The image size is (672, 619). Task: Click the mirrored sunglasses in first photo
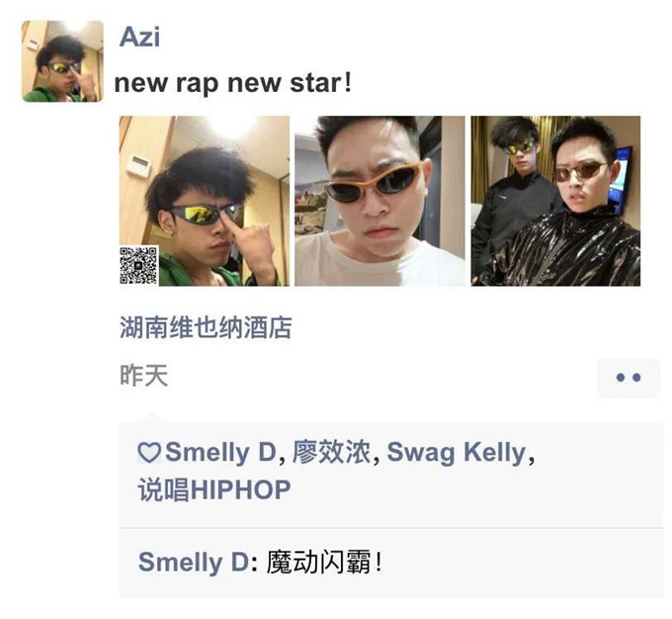tap(205, 214)
